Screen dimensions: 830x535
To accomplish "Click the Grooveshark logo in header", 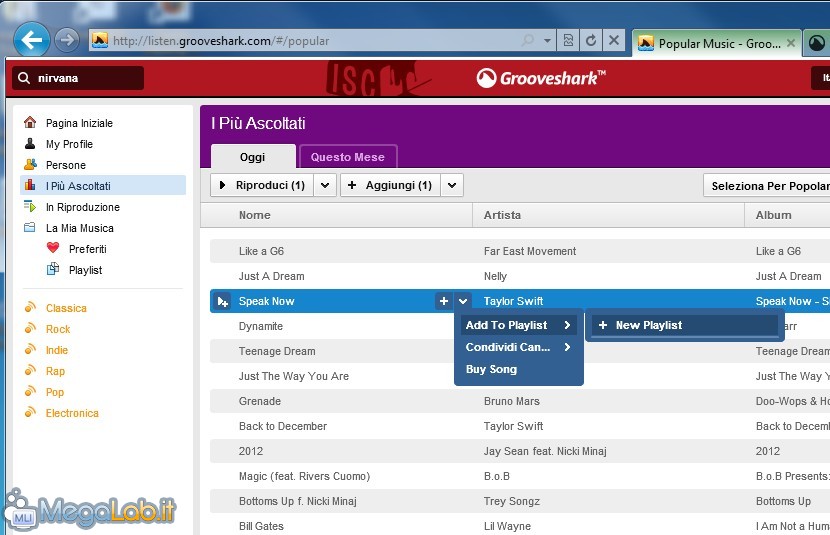I will (540, 78).
